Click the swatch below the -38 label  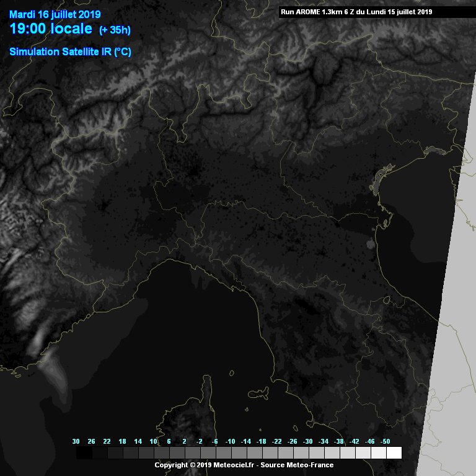[x=348, y=452]
